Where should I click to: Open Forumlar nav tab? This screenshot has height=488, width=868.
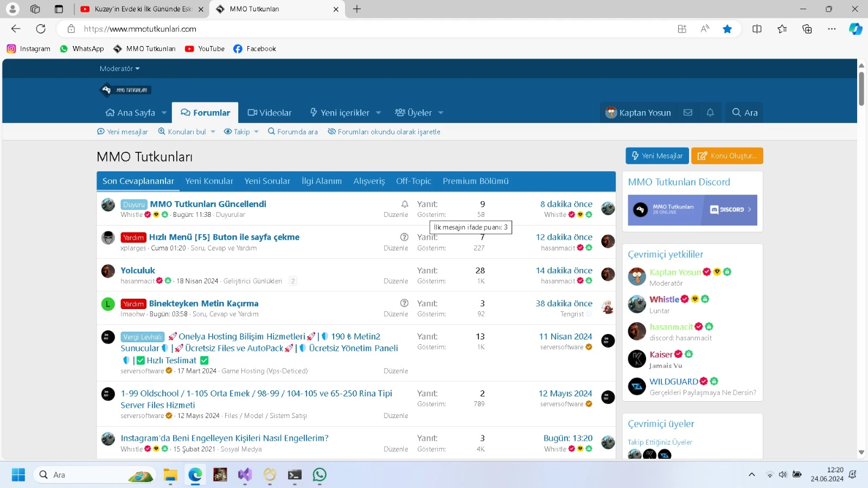pos(205,113)
